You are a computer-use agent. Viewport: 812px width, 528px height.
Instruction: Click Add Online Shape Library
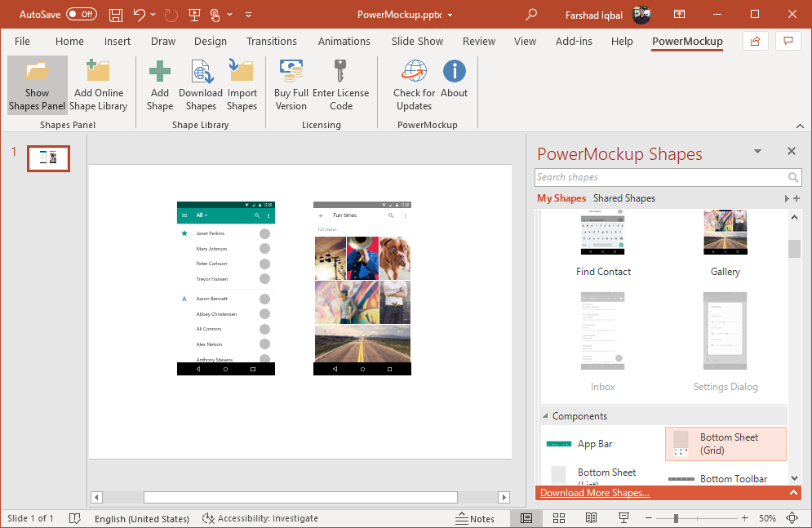(x=98, y=85)
